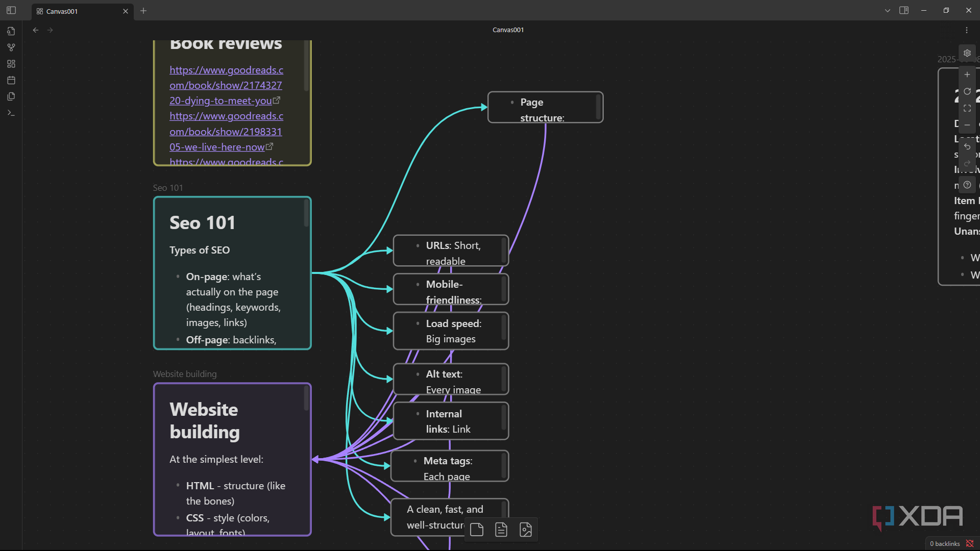Image resolution: width=980 pixels, height=551 pixels.
Task: Expand the tab list dropdown arrow
Action: coord(888,11)
